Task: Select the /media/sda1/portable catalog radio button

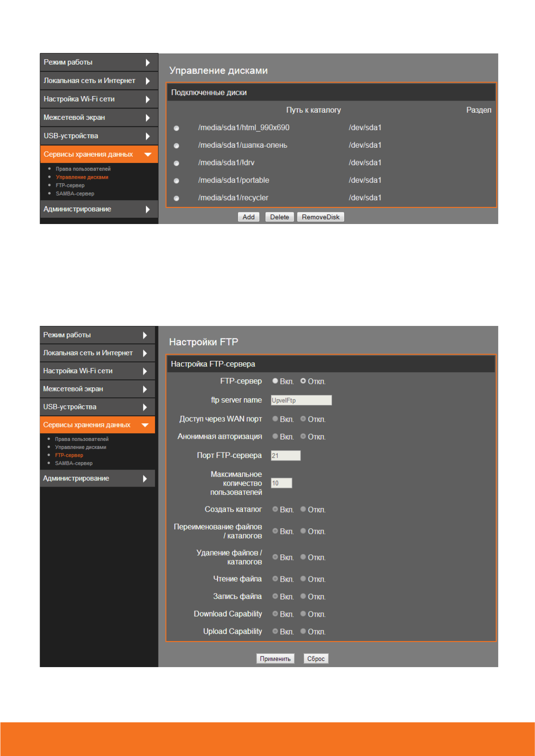Action: [x=177, y=181]
